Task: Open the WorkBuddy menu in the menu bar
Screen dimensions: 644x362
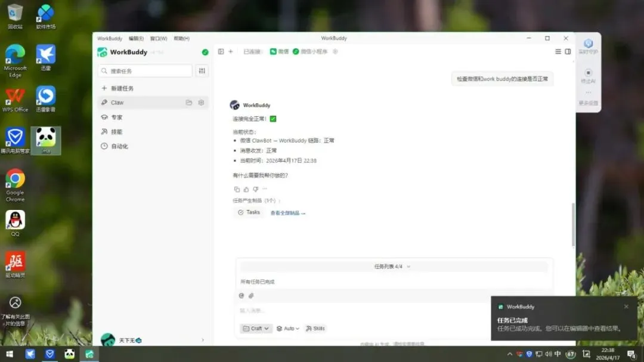Action: [x=110, y=38]
